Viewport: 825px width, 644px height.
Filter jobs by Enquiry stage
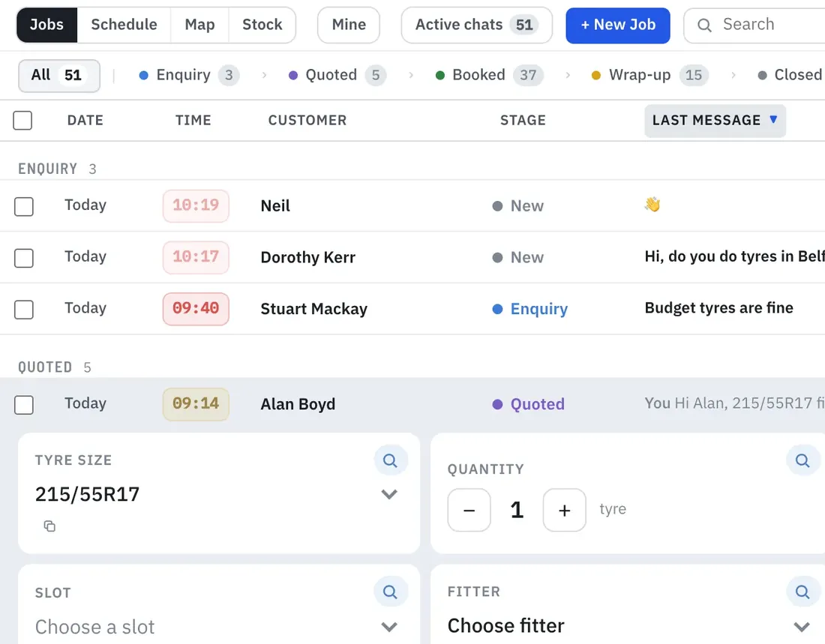189,75
